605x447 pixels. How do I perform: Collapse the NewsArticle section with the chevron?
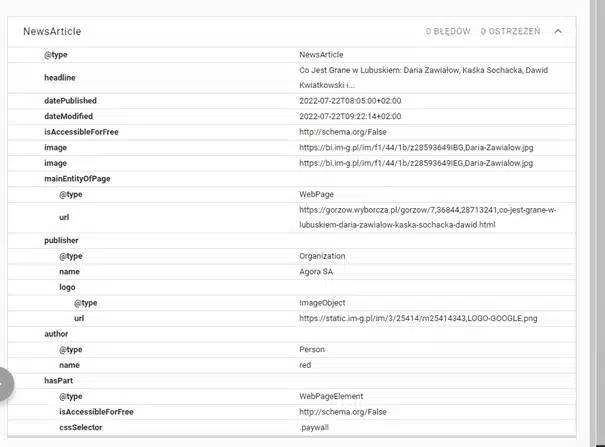pos(558,32)
